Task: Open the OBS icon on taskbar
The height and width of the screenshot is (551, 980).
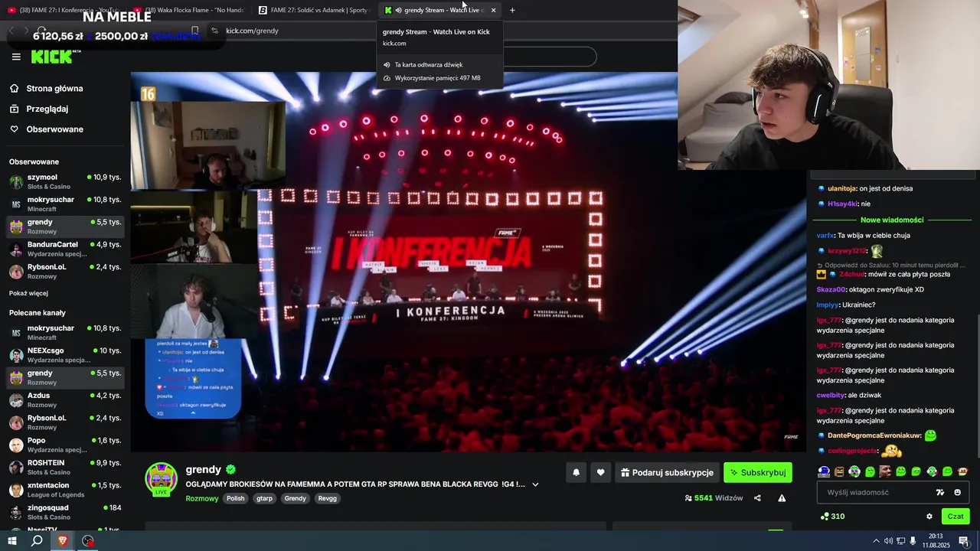Action: click(x=88, y=540)
